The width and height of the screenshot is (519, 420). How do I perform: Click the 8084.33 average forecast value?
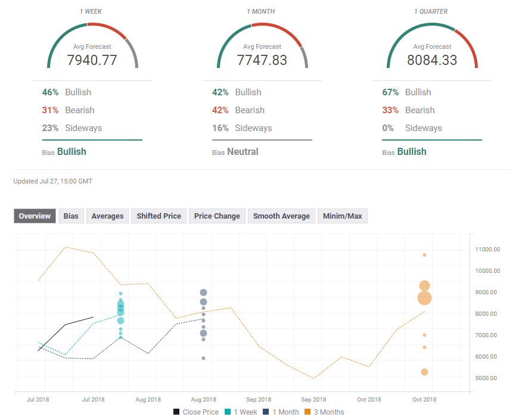coord(432,60)
